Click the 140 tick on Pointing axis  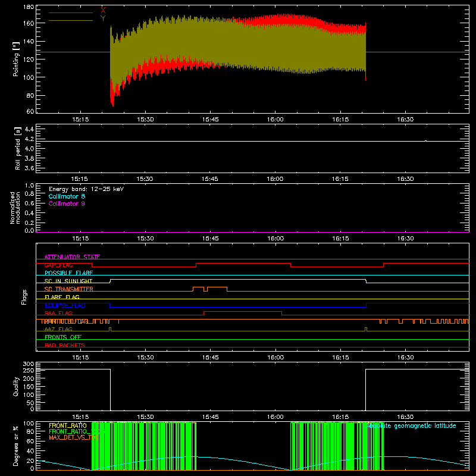(x=28, y=41)
